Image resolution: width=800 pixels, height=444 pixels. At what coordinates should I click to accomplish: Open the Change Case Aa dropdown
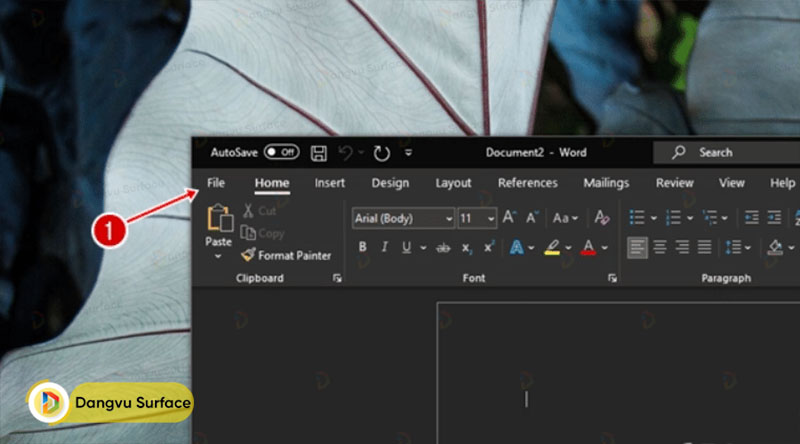pyautogui.click(x=565, y=218)
